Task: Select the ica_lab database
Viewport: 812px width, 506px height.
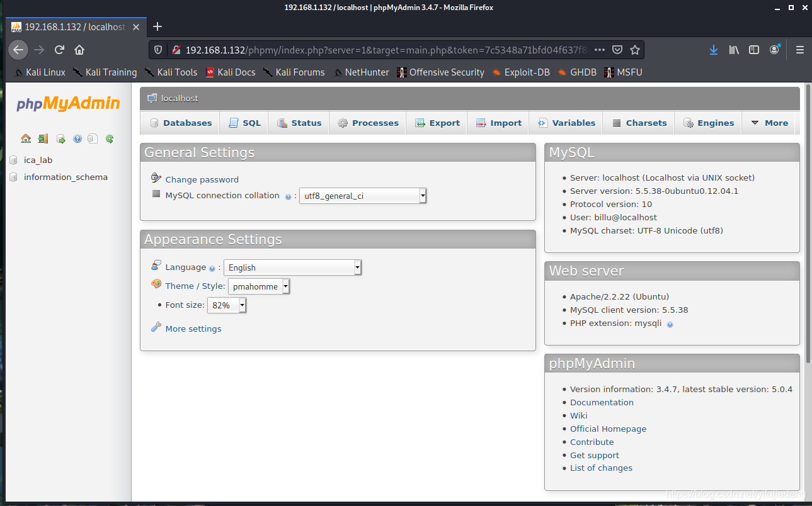Action: tap(38, 160)
